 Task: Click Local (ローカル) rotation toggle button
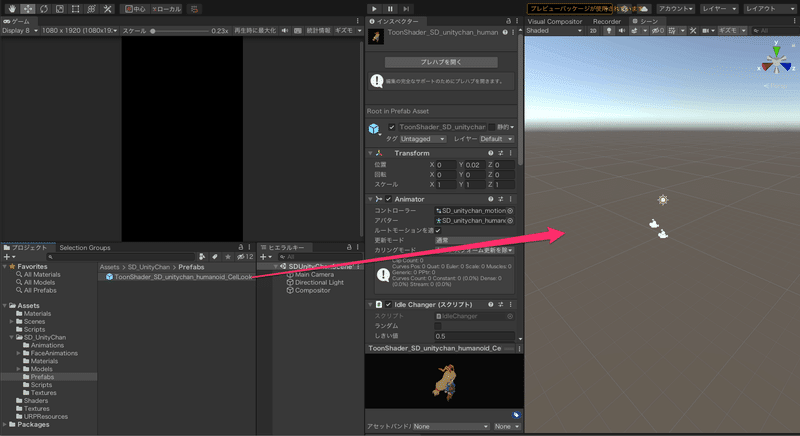pyautogui.click(x=167, y=9)
